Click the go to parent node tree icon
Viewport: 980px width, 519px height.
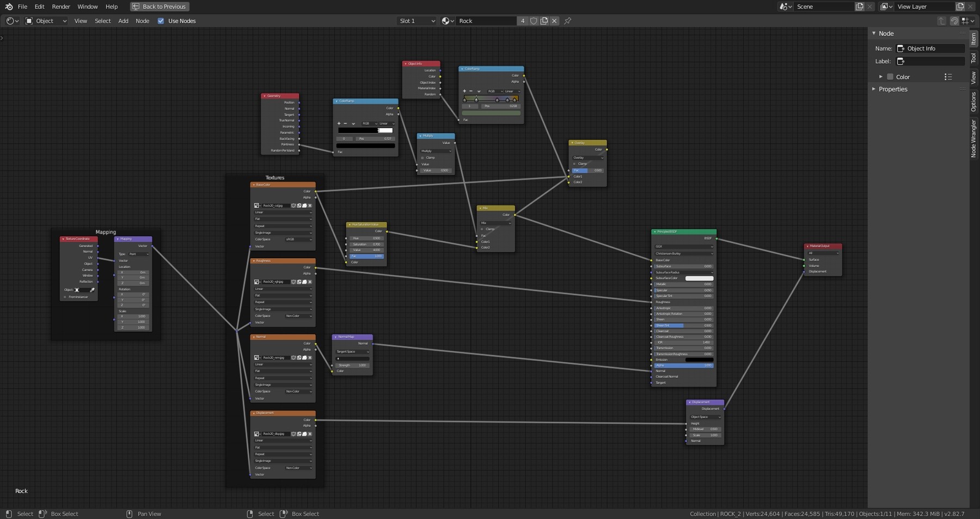click(941, 21)
